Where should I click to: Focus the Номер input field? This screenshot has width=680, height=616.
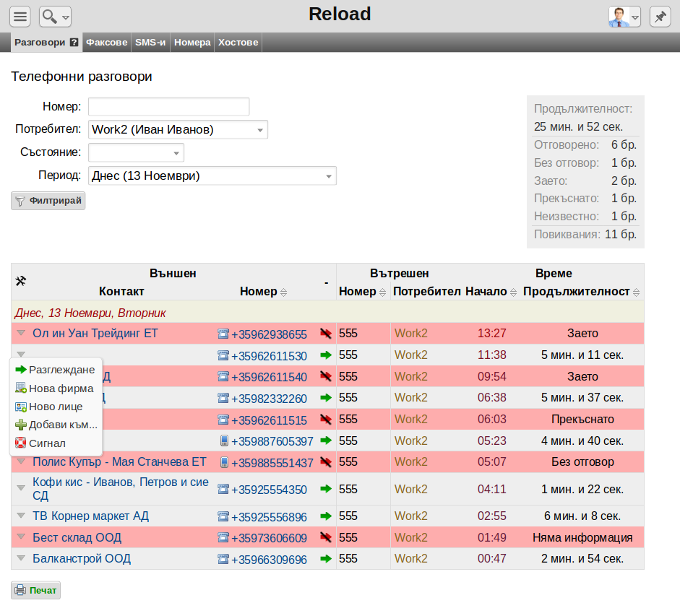[x=168, y=107]
